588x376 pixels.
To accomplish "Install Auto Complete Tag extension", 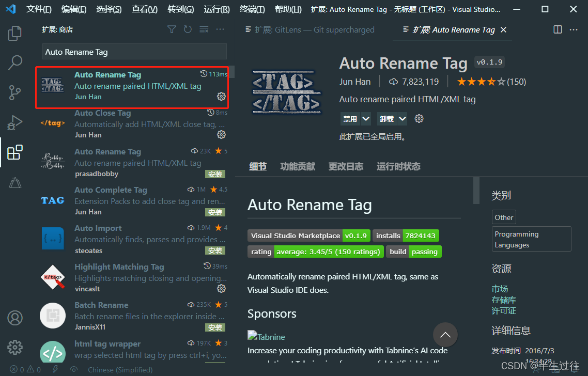I will (x=215, y=213).
